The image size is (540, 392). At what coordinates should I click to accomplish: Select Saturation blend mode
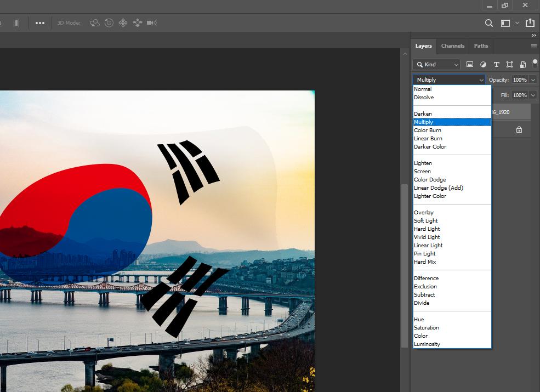pos(452,328)
